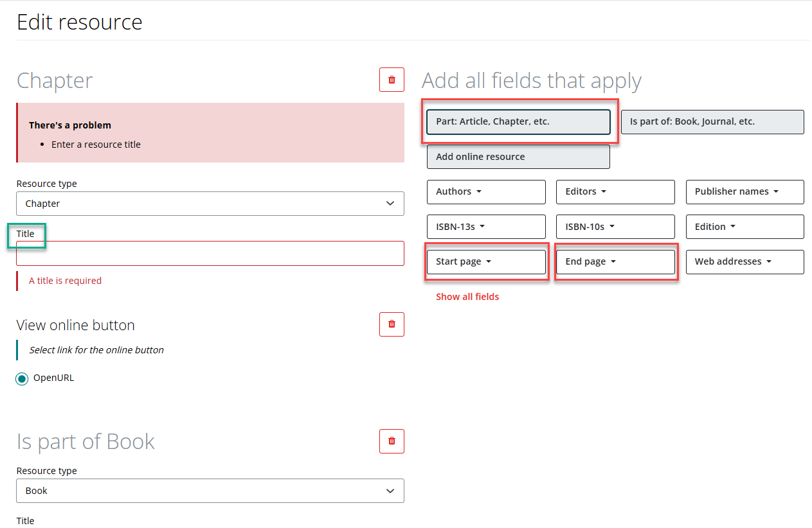Click inside the empty Title field
Screen dimensions: 812x528
210,253
